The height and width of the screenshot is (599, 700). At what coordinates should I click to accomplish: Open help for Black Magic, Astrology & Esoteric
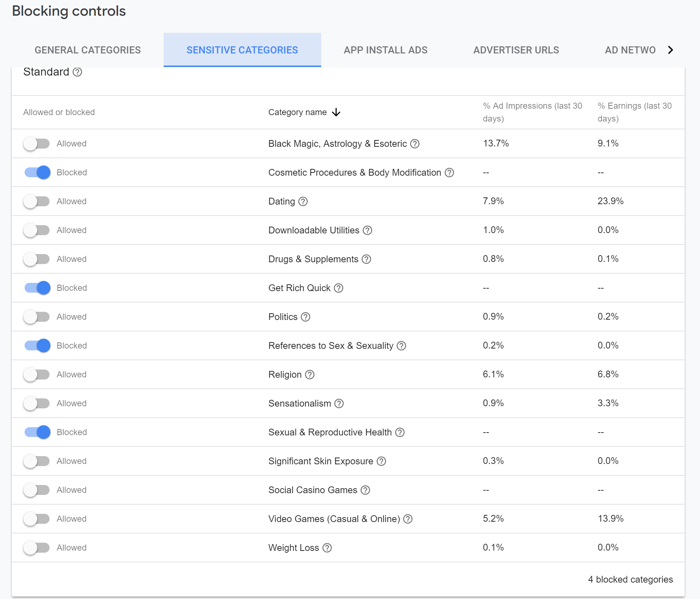(415, 144)
